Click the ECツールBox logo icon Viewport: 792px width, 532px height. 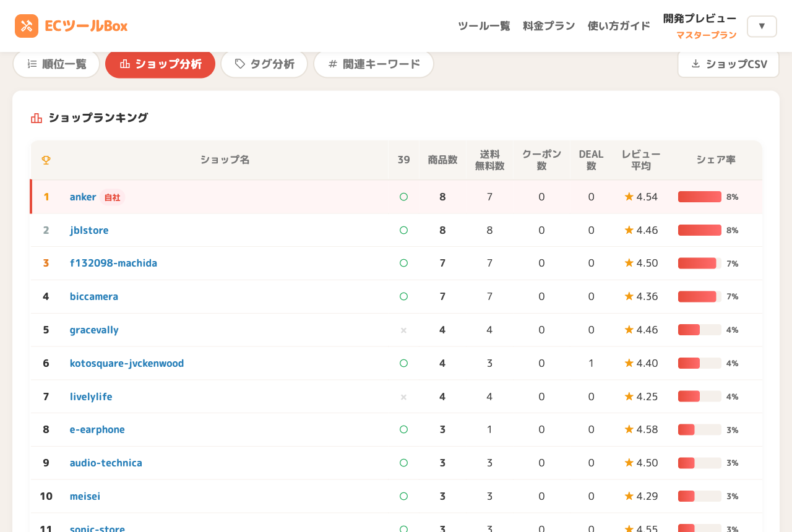pyautogui.click(x=27, y=26)
